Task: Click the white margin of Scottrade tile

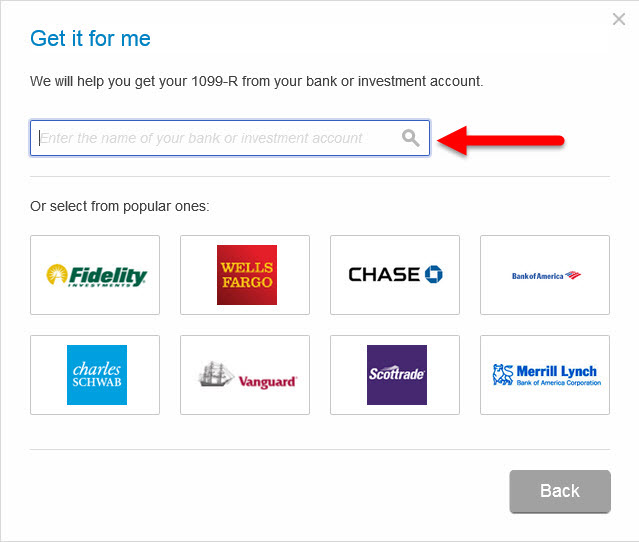Action: pyautogui.click(x=346, y=375)
